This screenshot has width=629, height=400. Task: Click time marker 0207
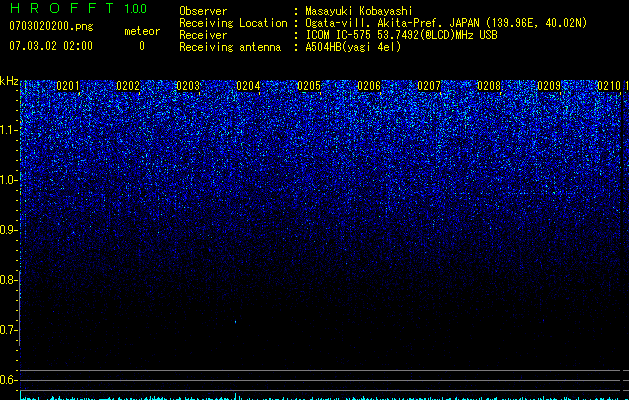click(x=429, y=86)
